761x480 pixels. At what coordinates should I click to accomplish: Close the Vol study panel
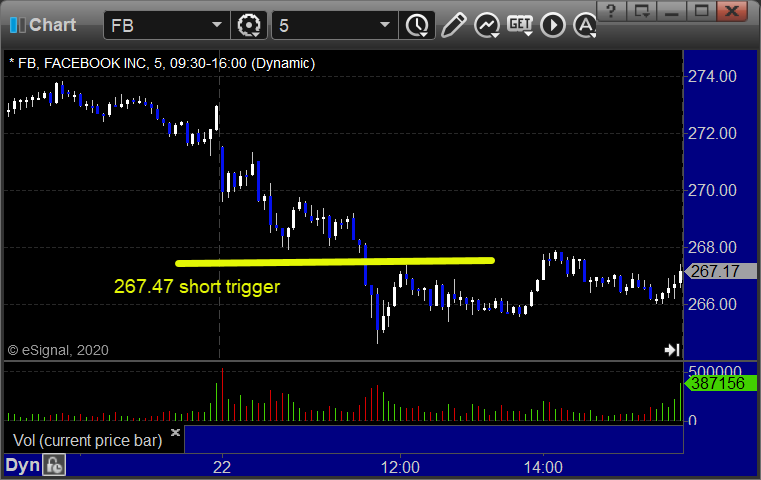[175, 432]
